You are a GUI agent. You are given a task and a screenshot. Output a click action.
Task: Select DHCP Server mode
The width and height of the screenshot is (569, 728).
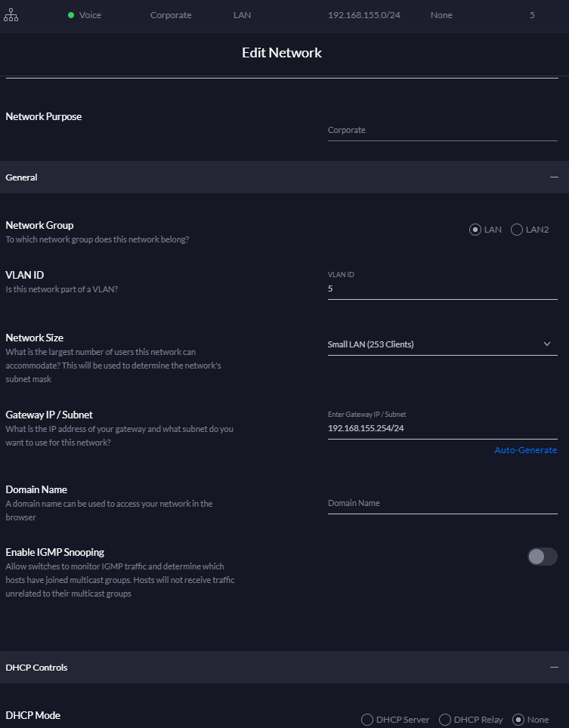(367, 720)
